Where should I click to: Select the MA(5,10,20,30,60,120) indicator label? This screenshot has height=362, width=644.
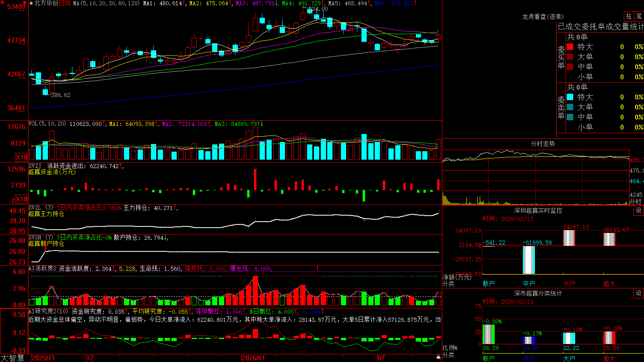[106, 3]
